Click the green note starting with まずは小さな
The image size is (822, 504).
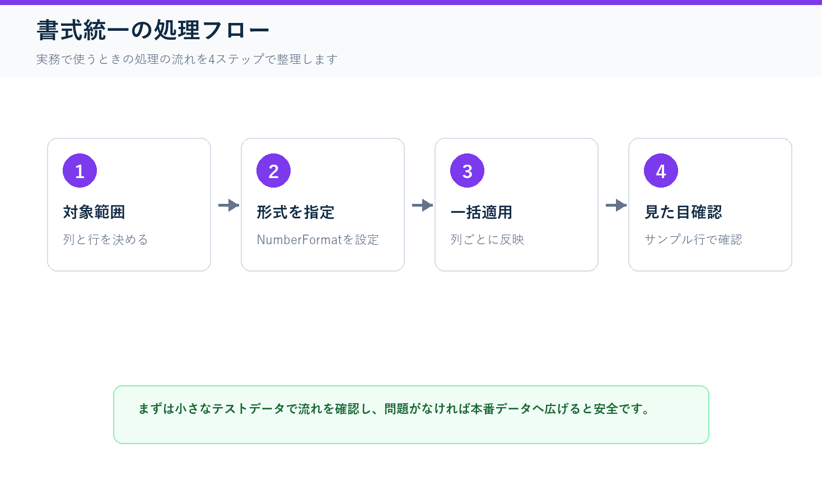(x=411, y=414)
